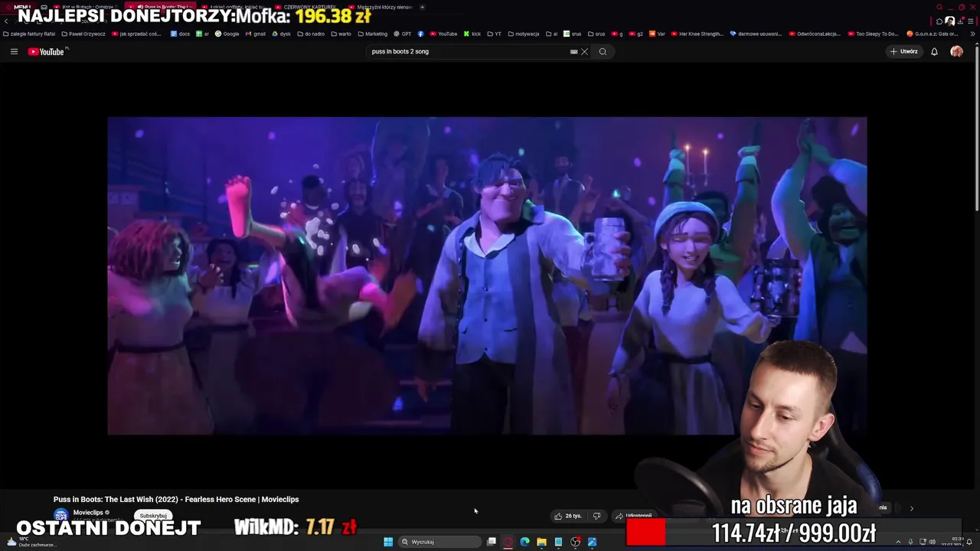This screenshot has width=980, height=551.
Task: Click the search box with 'puss in boots 2 song'
Action: [x=468, y=51]
